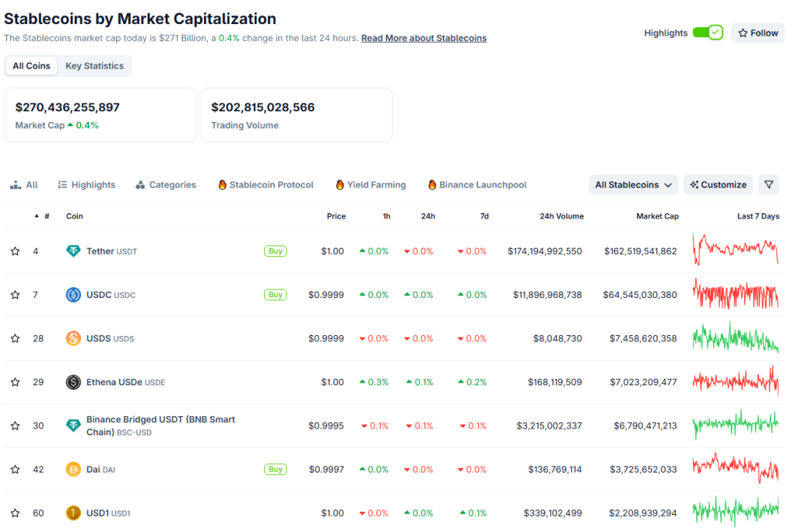This screenshot has width=791, height=532.
Task: Open the USDC name link
Action: 111,294
